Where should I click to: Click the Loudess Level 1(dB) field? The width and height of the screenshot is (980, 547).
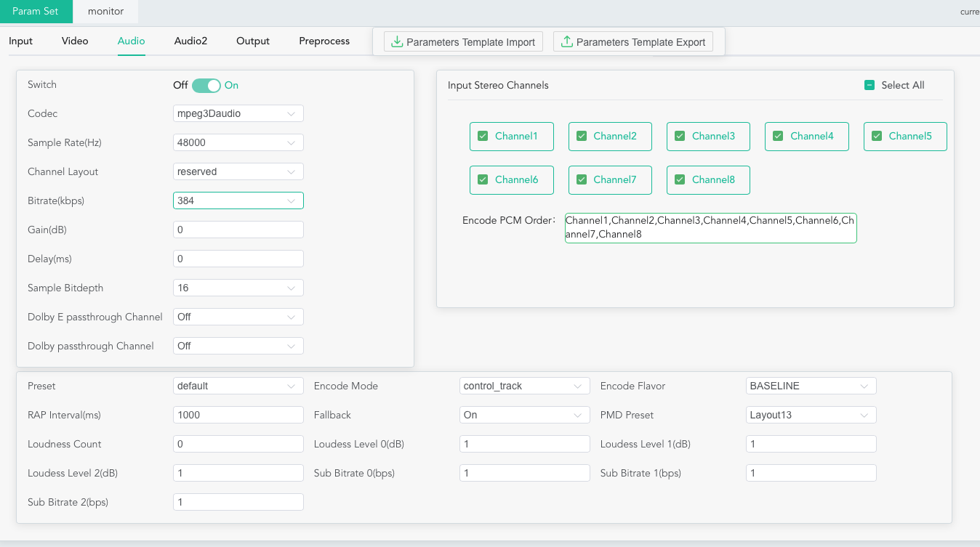tap(811, 444)
